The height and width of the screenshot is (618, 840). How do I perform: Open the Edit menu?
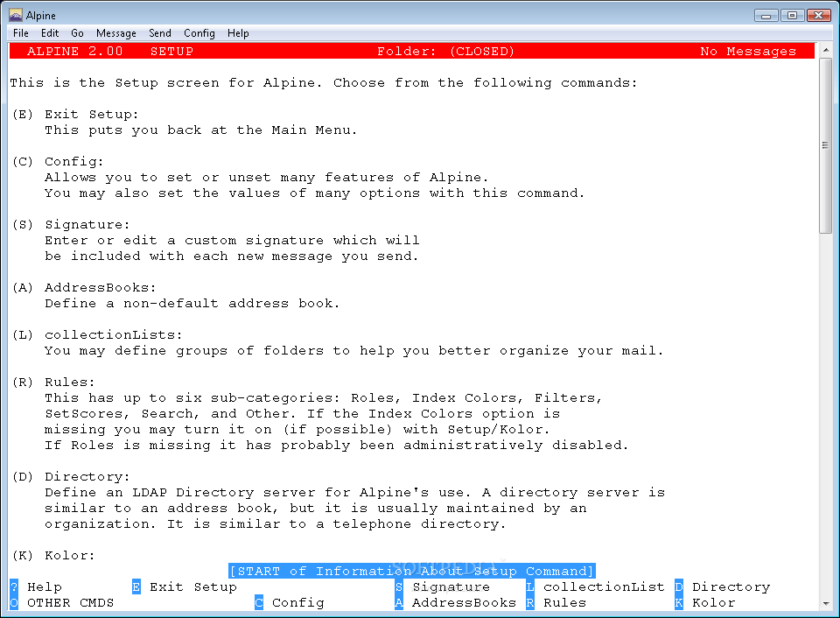[x=50, y=33]
